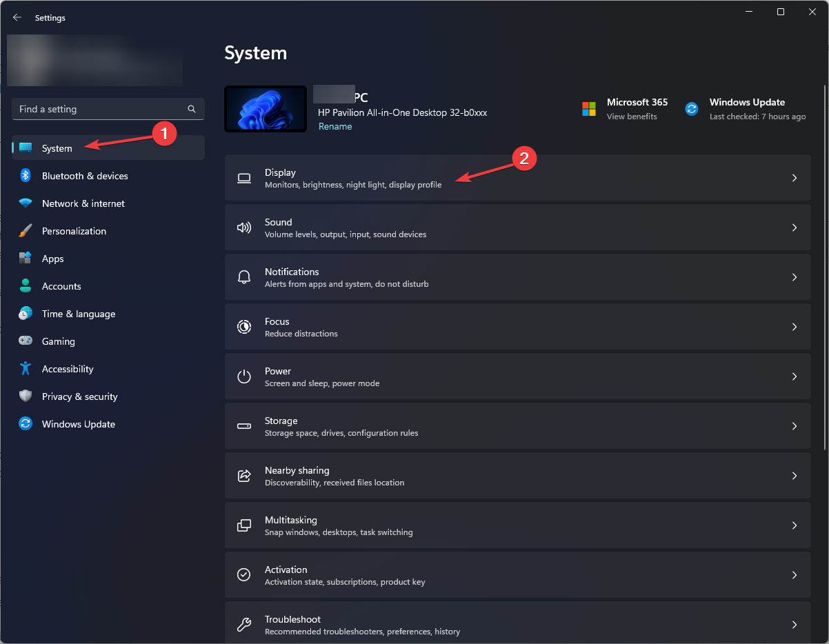Click the Windows Update sidebar icon
The width and height of the screenshot is (829, 644).
click(26, 424)
